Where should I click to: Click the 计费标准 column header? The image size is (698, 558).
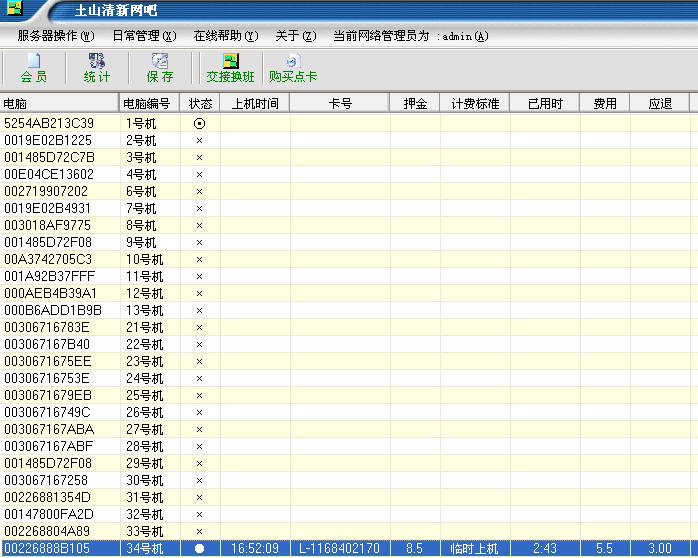(x=474, y=103)
